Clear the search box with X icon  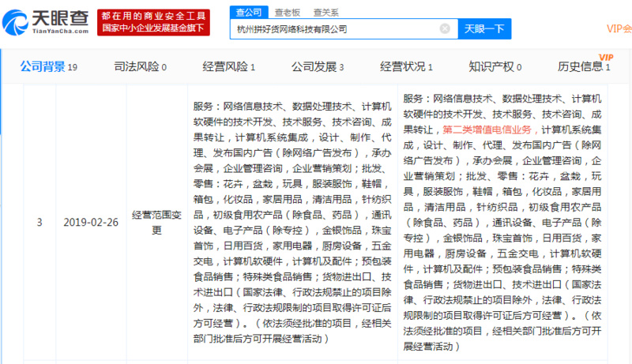tap(445, 28)
